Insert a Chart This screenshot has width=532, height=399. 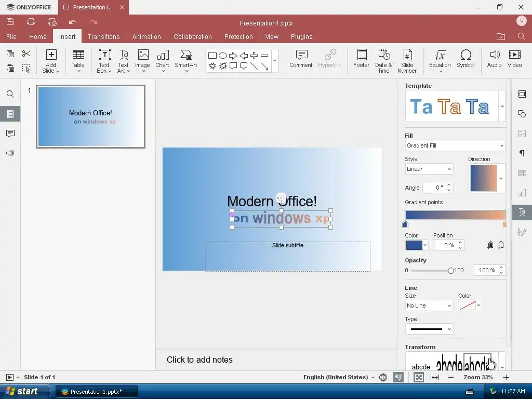pyautogui.click(x=162, y=61)
